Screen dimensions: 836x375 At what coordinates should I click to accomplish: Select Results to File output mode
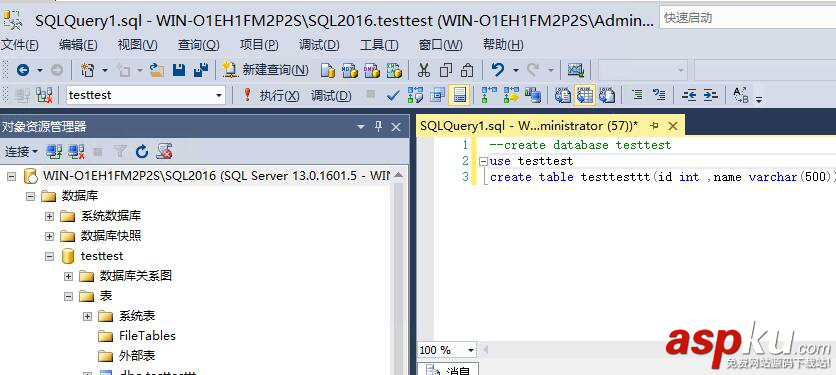click(x=606, y=95)
